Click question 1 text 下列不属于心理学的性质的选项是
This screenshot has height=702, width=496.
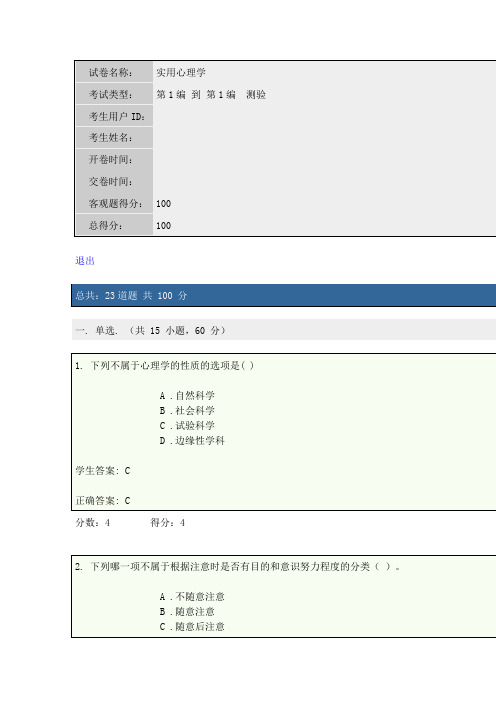click(165, 365)
